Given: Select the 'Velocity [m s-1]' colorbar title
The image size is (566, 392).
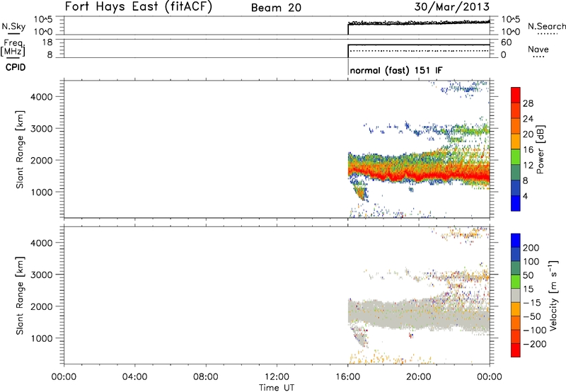Looking at the screenshot, I should pos(553,295).
